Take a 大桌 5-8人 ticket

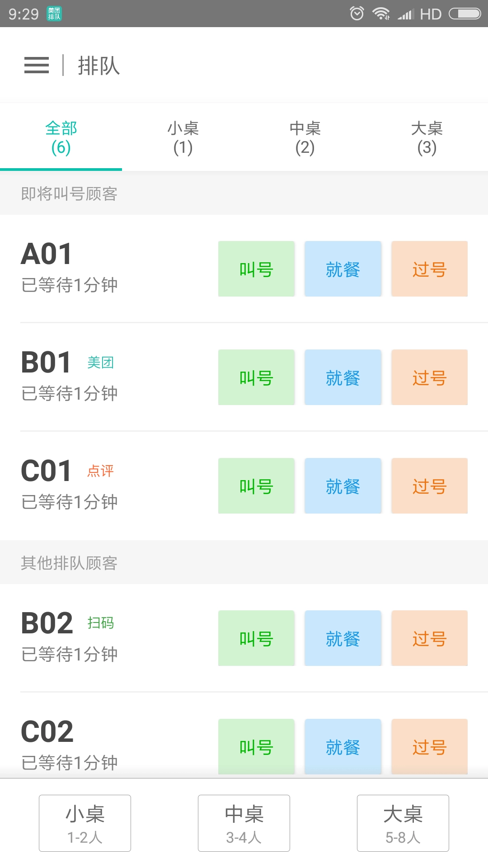tap(403, 823)
